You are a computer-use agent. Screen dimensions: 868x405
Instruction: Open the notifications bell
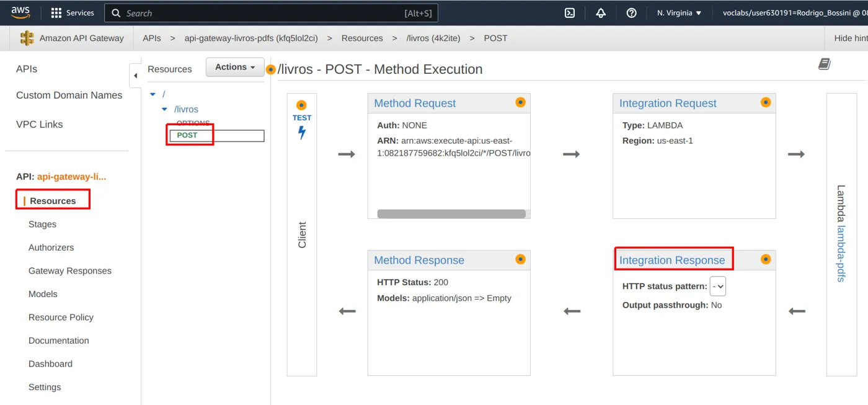point(601,13)
